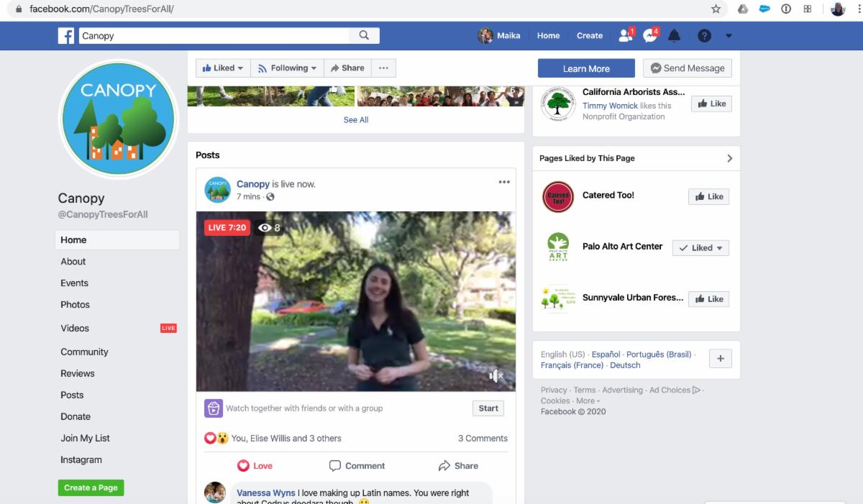Click the Canopy post avatar
863x504 pixels.
click(218, 190)
